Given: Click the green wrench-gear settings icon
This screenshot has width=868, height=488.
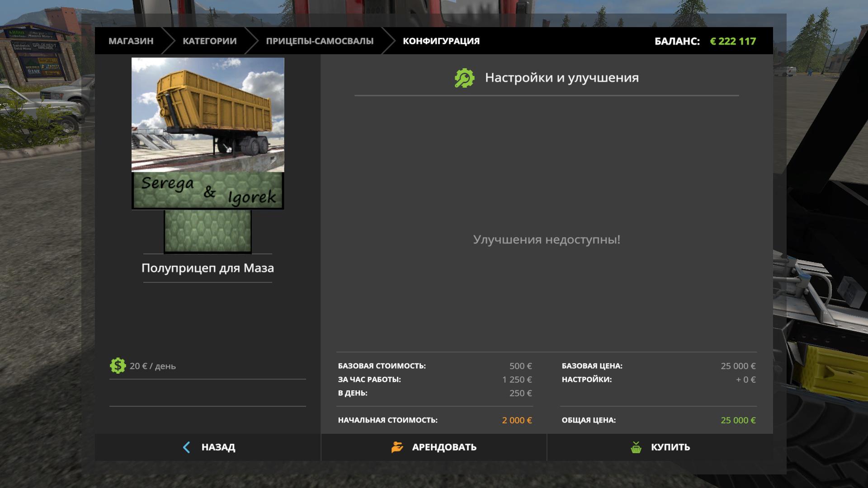Looking at the screenshot, I should [464, 78].
